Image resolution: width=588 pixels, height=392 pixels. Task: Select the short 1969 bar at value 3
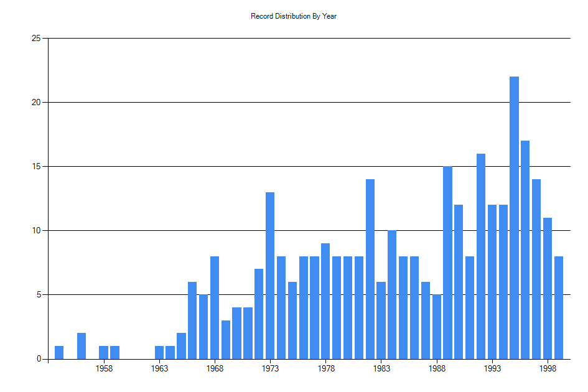tap(226, 340)
